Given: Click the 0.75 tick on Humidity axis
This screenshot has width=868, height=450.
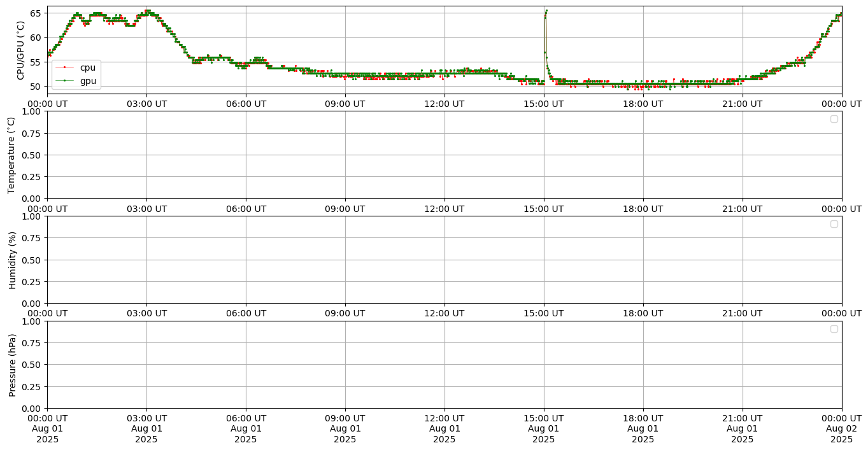Looking at the screenshot, I should [32, 238].
